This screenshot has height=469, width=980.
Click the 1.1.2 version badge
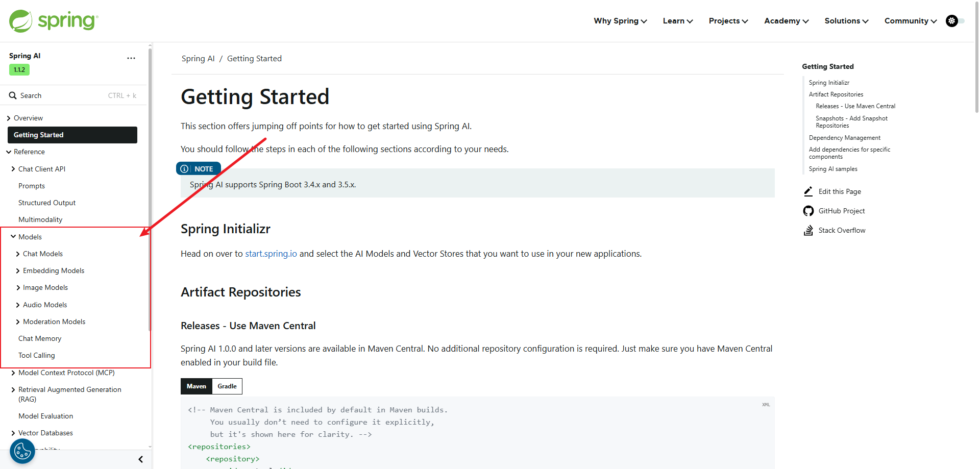tap(19, 70)
